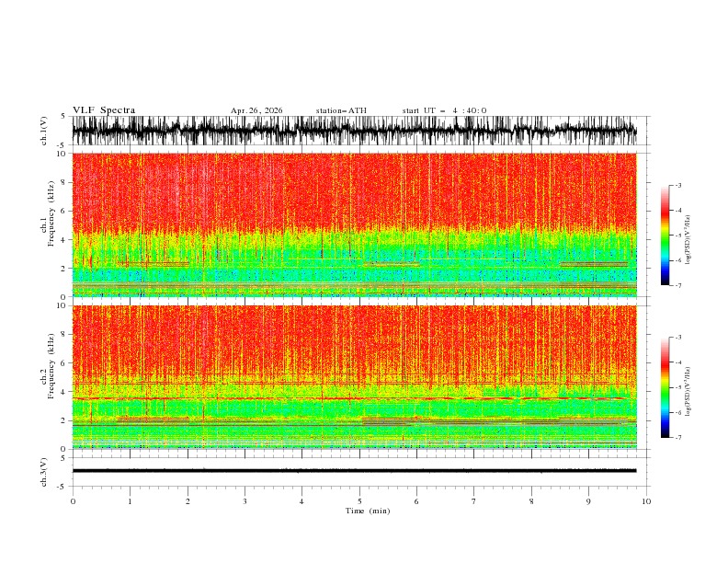The height and width of the screenshot is (563, 728).
Task: Click the ch.1 voltage waveform trace
Action: (x=354, y=131)
